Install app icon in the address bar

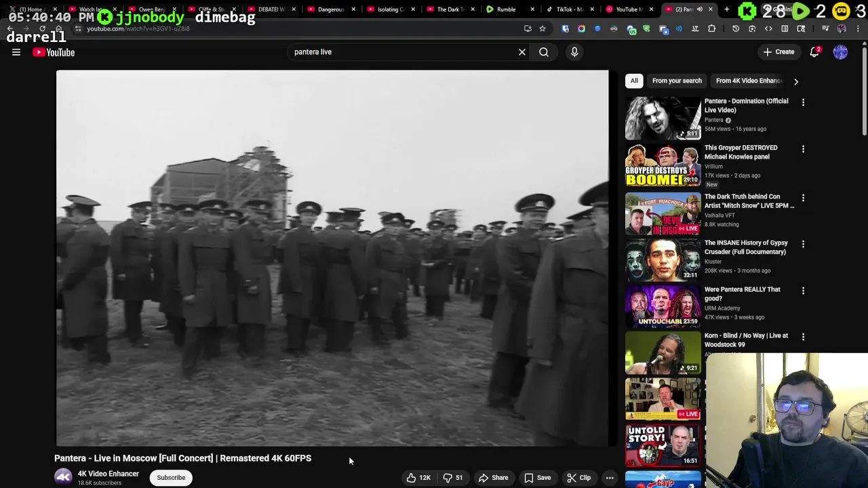(528, 28)
